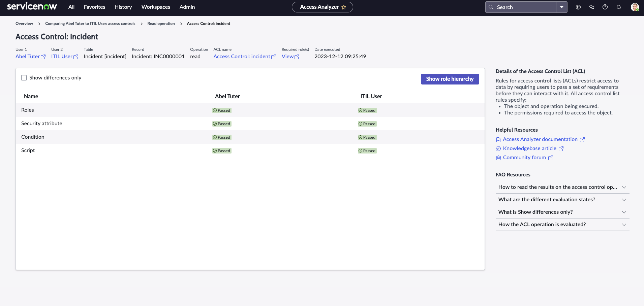Open the globe scope selector icon
This screenshot has height=306, width=644.
[x=578, y=7]
